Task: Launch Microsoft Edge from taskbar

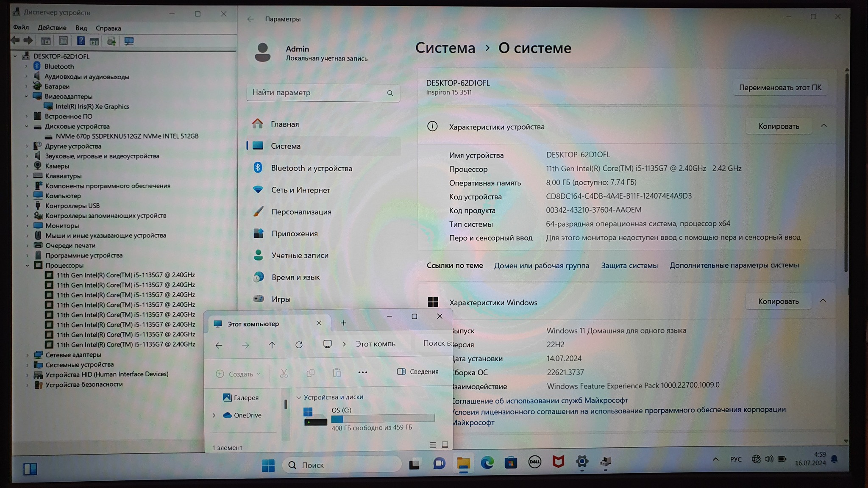Action: pyautogui.click(x=487, y=463)
